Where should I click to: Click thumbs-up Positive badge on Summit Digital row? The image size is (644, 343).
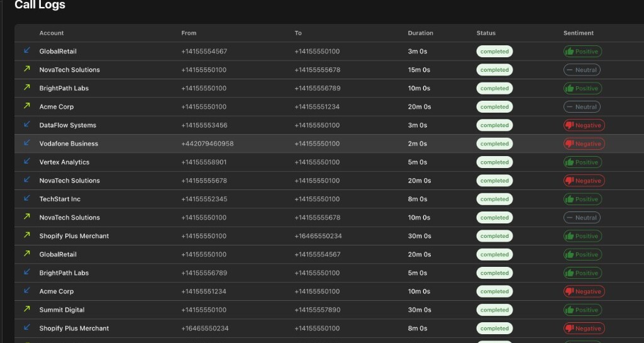(x=582, y=310)
